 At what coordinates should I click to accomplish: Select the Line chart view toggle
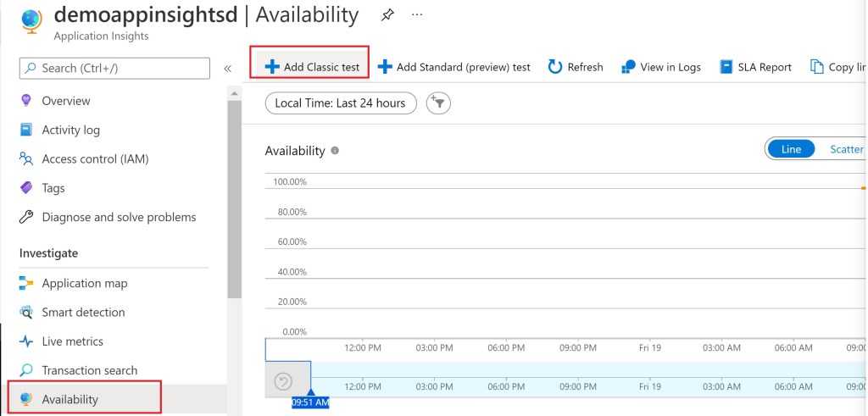[x=791, y=149]
